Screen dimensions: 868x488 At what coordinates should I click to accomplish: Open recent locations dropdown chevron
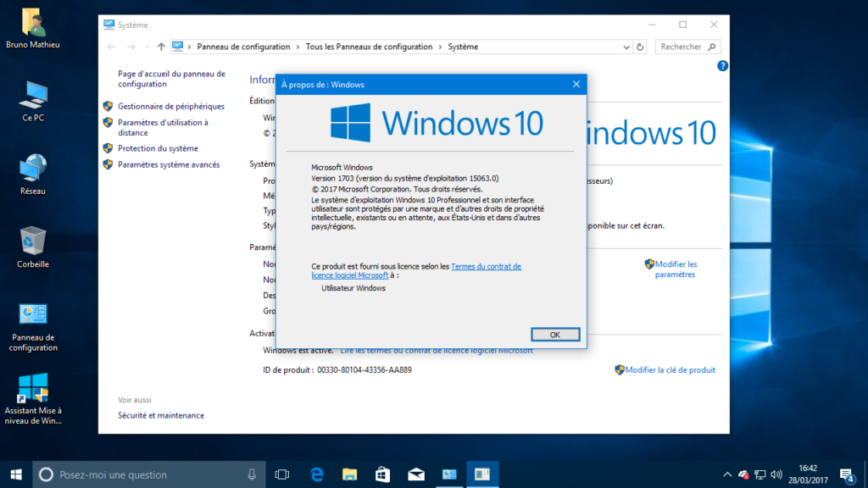[147, 47]
